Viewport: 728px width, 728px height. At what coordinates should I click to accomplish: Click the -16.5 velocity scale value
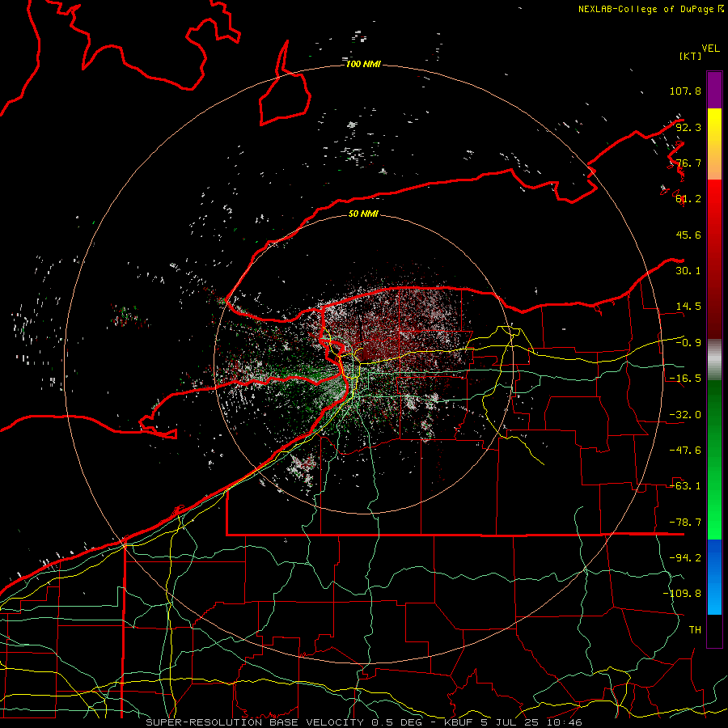pyautogui.click(x=685, y=379)
